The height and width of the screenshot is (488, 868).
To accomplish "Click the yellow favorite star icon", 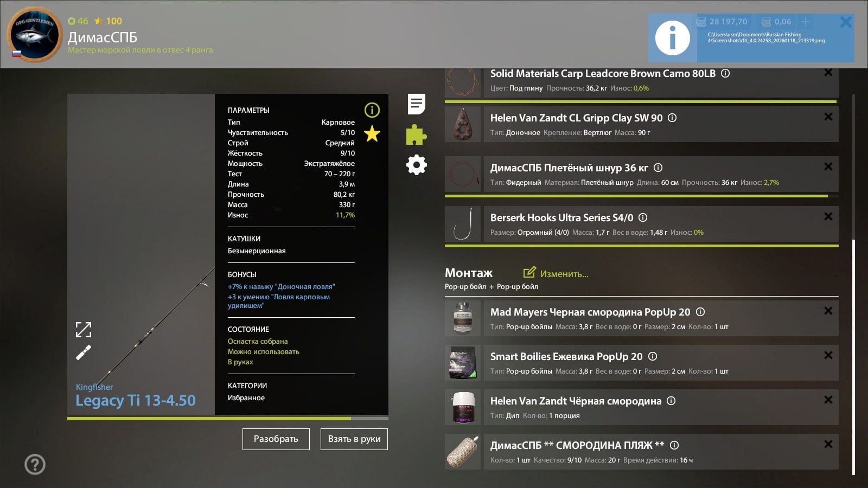I will pos(372,133).
